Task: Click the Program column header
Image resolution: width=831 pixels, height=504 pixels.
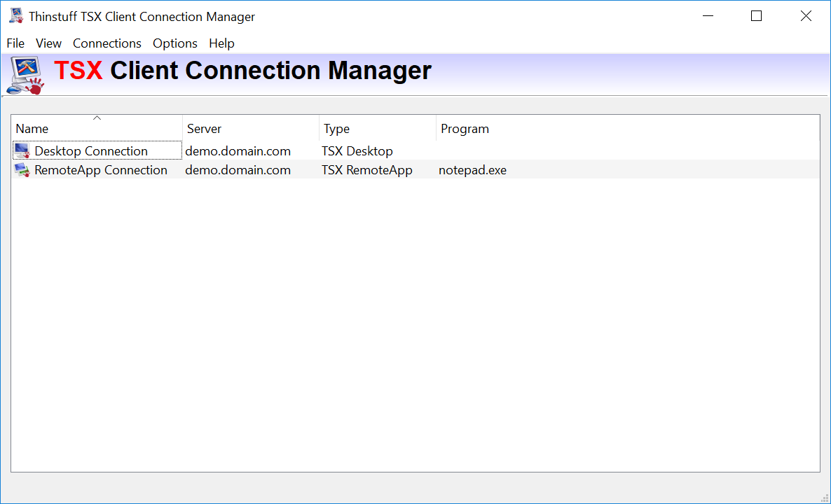Action: coord(465,129)
